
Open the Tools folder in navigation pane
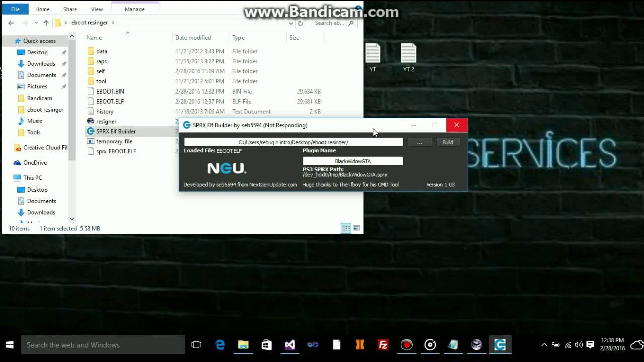pos(34,132)
